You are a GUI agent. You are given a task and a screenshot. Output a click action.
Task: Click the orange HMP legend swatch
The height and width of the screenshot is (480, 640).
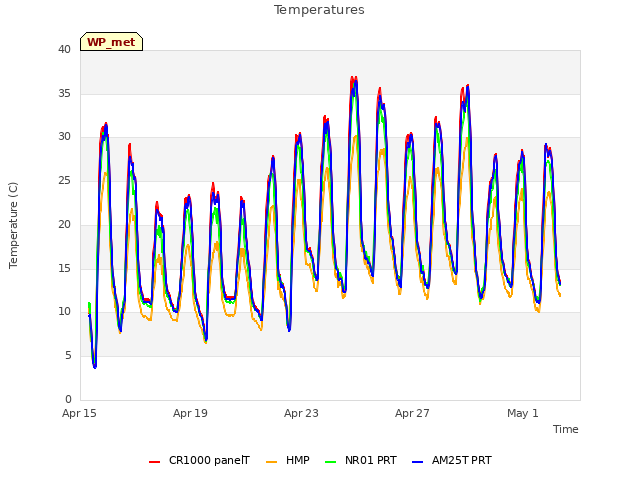(271, 462)
